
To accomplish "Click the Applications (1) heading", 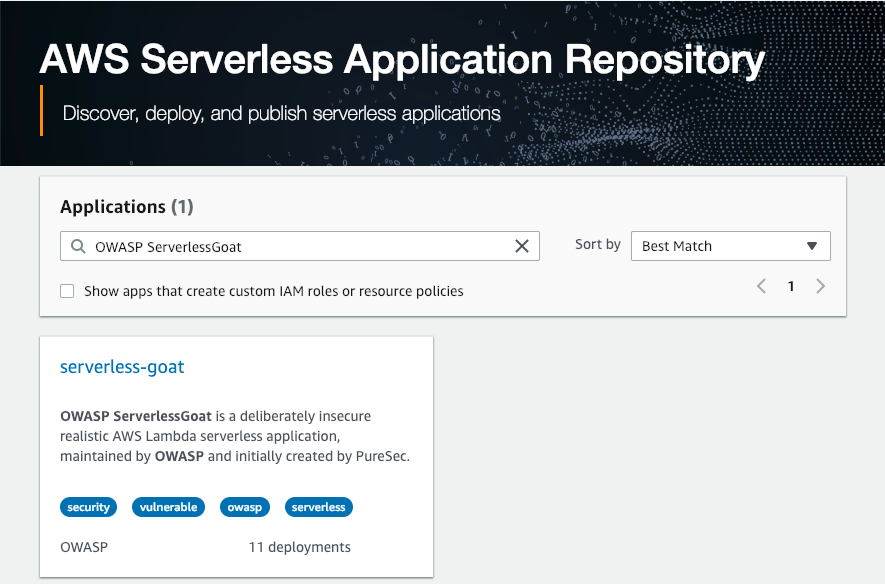I will (x=127, y=207).
